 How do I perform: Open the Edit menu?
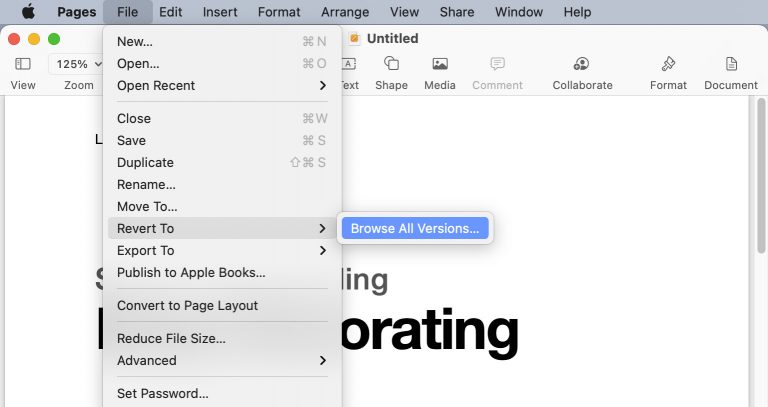pos(170,12)
